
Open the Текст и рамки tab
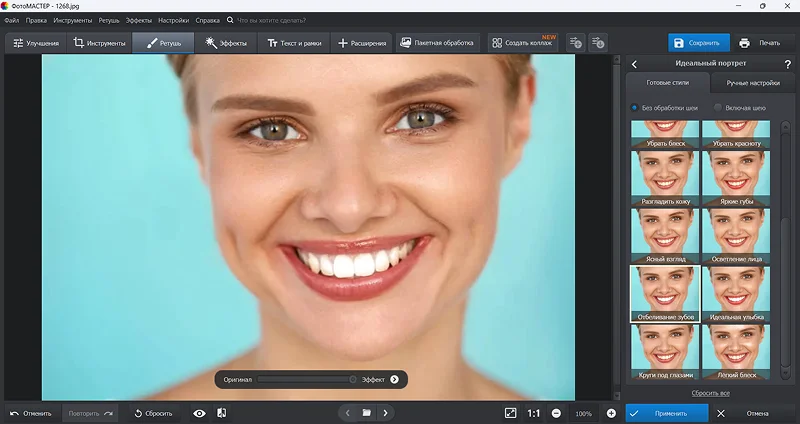pyautogui.click(x=294, y=43)
